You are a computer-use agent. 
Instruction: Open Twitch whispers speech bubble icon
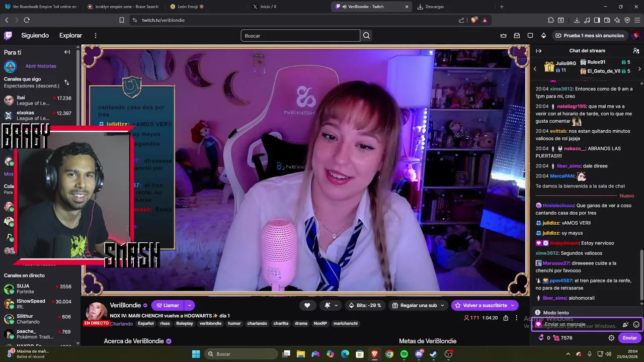pos(530,36)
